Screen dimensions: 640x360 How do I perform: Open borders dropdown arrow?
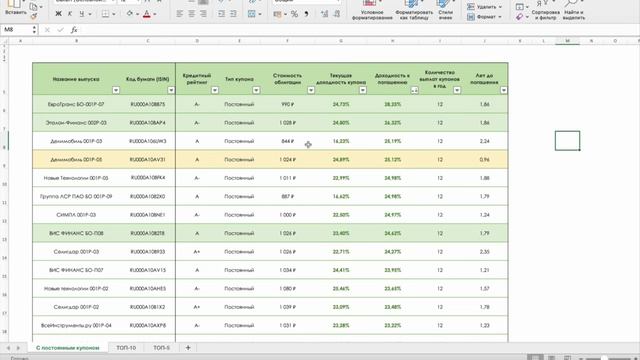(114, 14)
